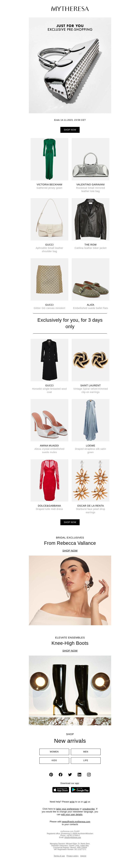Viewport: 140px width, 868px height.
Task: Click the first black SHOP NOW button
Action: pyautogui.click(x=70, y=130)
